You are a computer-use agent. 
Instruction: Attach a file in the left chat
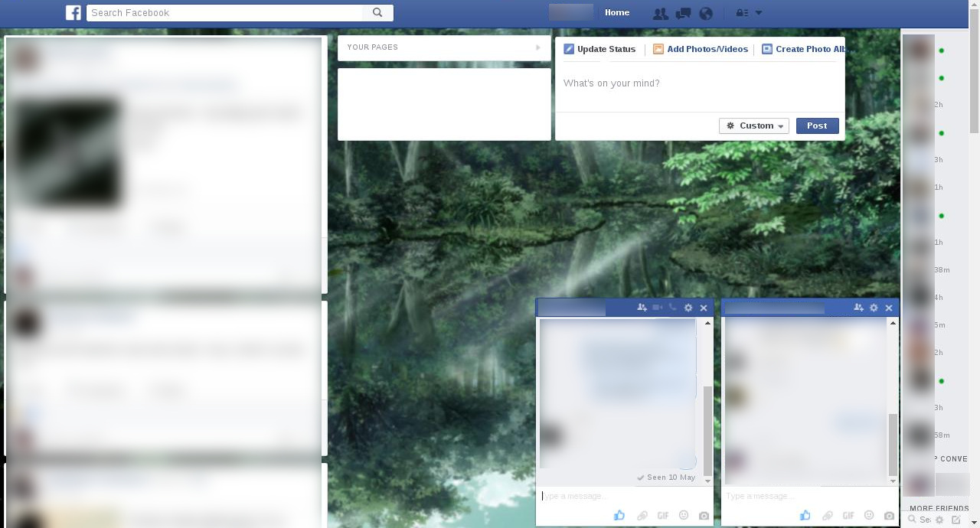pyautogui.click(x=642, y=516)
